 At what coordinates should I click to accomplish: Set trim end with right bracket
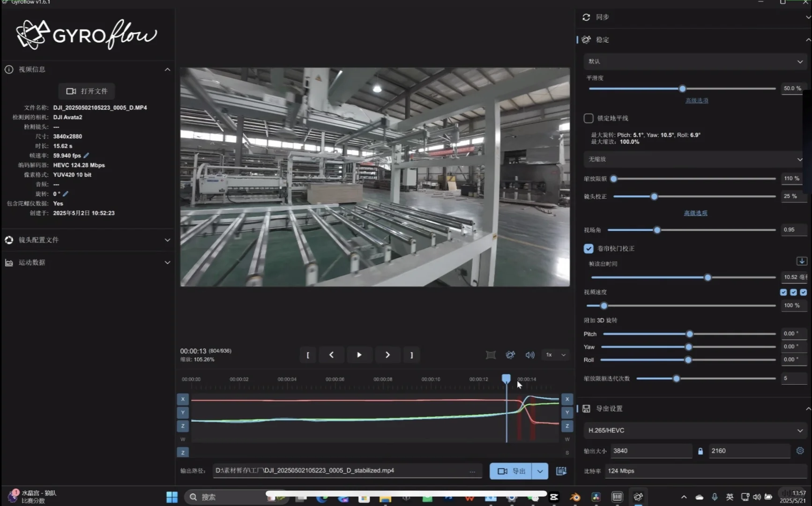(412, 355)
